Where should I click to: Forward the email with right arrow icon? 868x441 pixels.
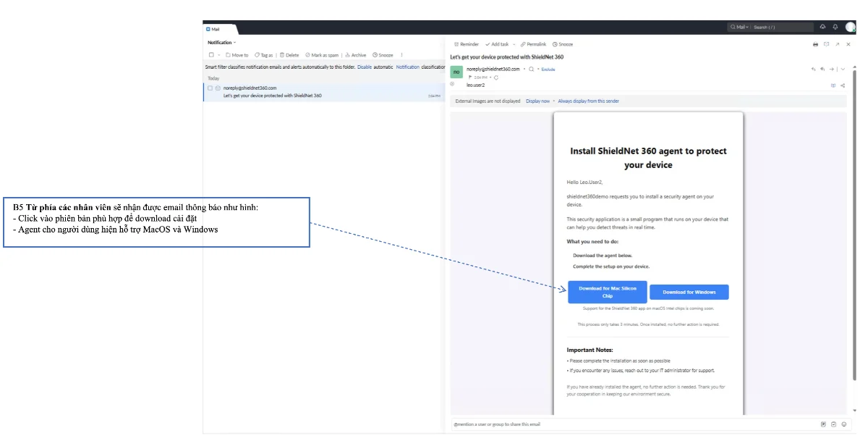tap(832, 69)
